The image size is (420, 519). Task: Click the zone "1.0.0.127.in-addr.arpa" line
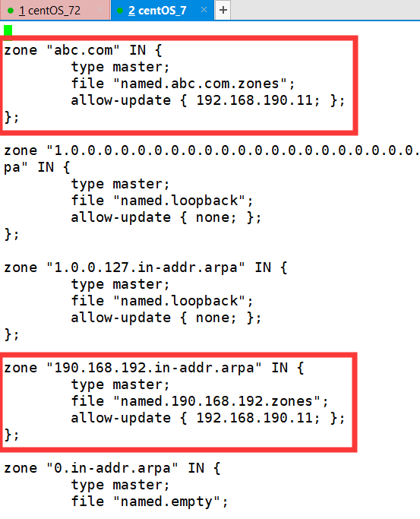pyautogui.click(x=146, y=267)
